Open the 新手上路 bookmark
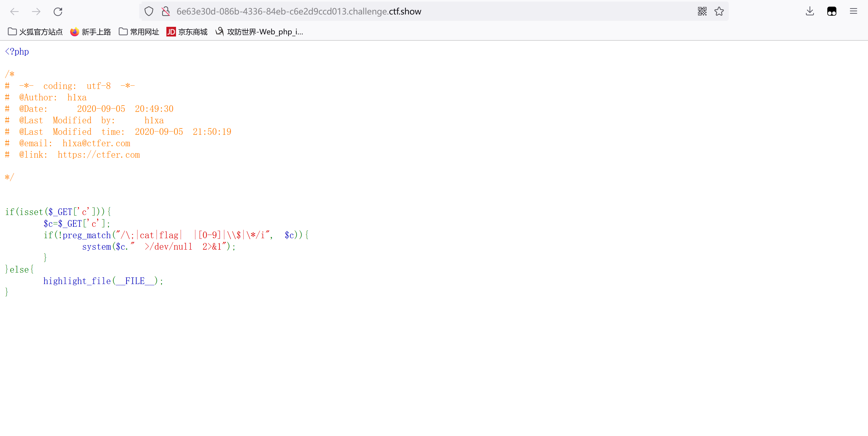 pyautogui.click(x=90, y=32)
